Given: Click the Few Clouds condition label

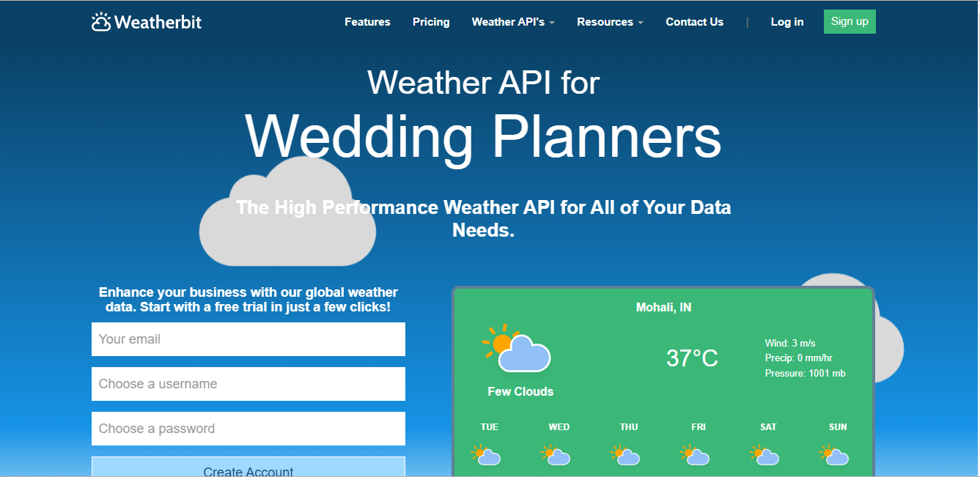Looking at the screenshot, I should click(520, 391).
